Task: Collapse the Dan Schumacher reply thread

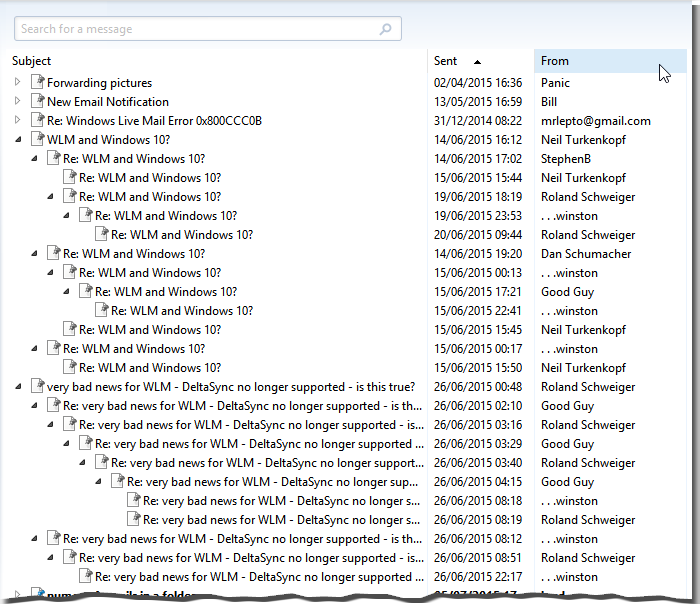Action: point(34,254)
